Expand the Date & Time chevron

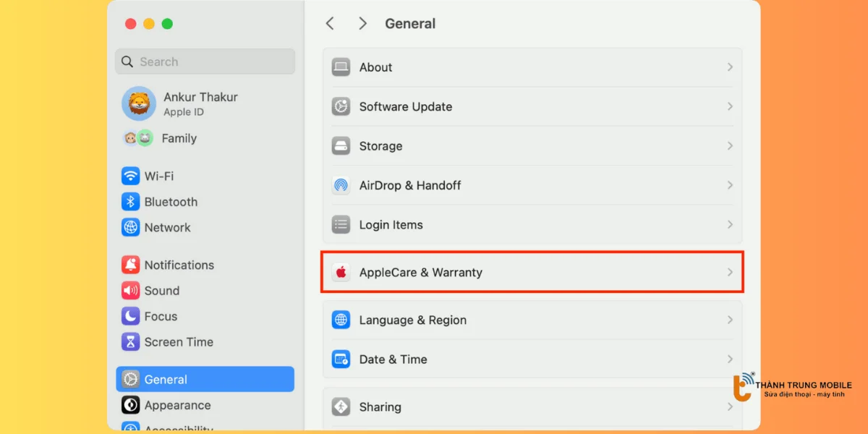tap(730, 359)
